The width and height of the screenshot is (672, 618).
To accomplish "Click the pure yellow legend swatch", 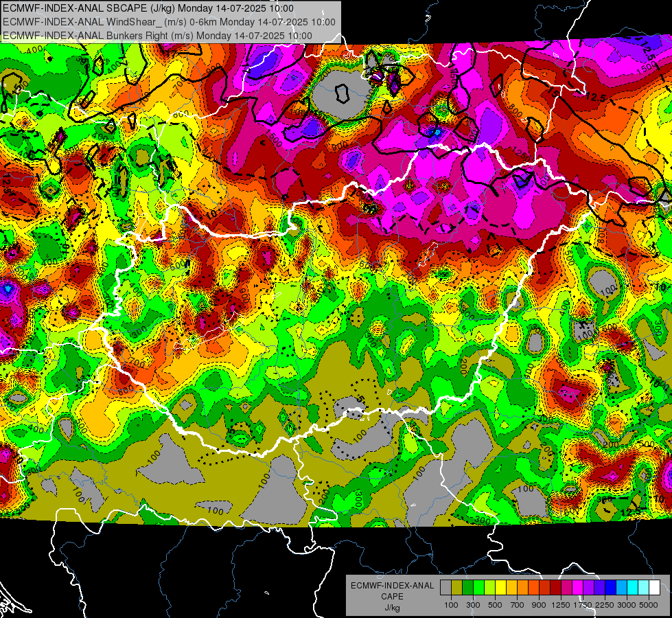I will 500,587.
